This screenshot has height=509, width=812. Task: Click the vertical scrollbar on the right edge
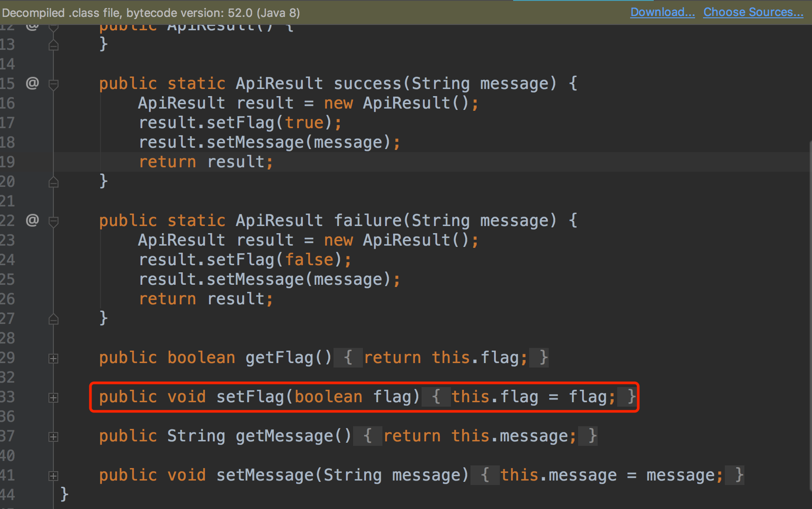[x=810, y=311]
